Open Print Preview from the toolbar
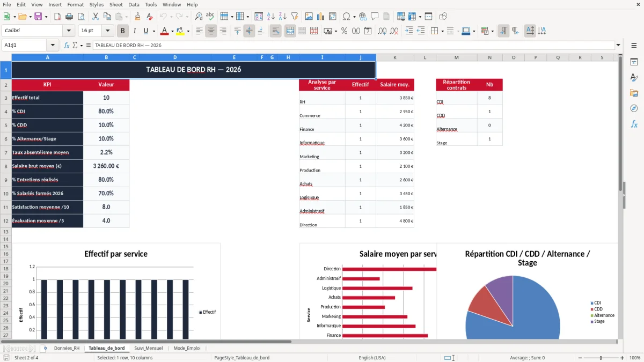644x362 pixels. (x=80, y=17)
